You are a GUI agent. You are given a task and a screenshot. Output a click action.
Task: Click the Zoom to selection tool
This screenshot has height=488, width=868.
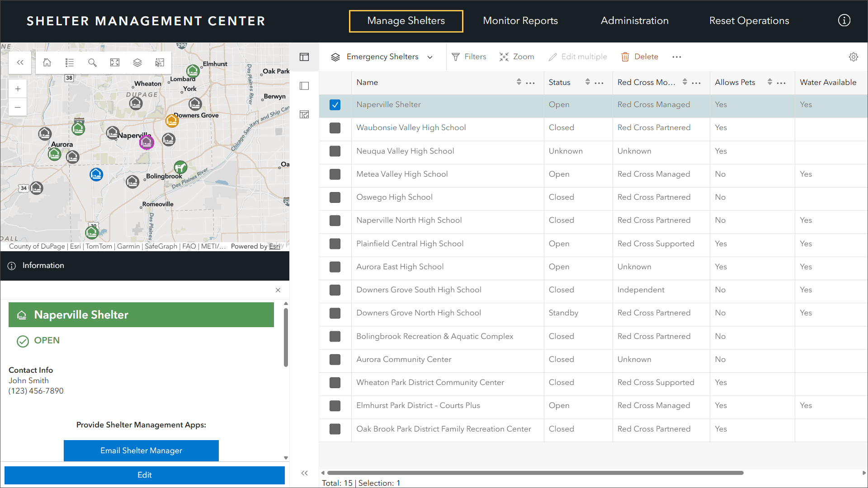tap(517, 57)
